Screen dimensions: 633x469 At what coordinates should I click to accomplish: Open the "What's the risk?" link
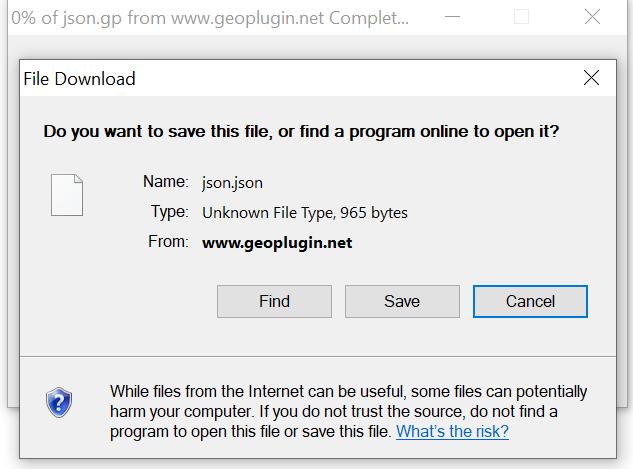coord(452,431)
